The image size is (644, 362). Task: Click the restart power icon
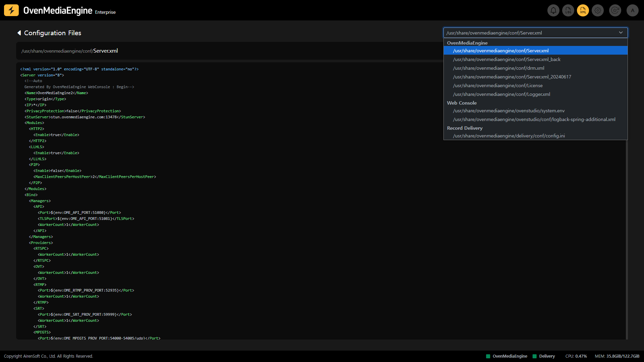click(x=615, y=10)
